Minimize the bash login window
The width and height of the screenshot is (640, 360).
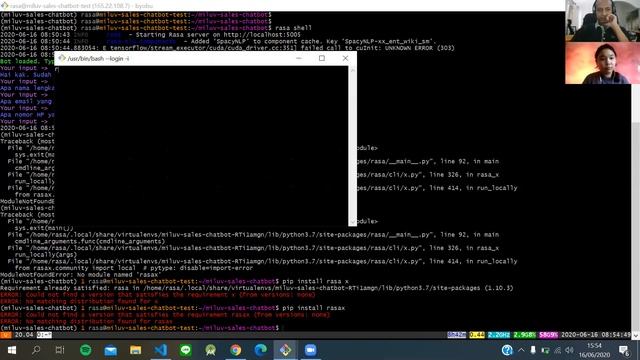pyautogui.click(x=299, y=58)
